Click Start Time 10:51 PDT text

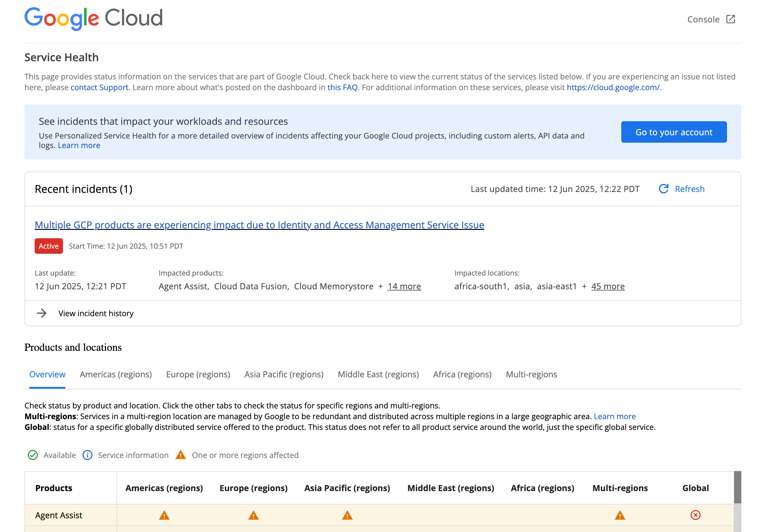[126, 246]
